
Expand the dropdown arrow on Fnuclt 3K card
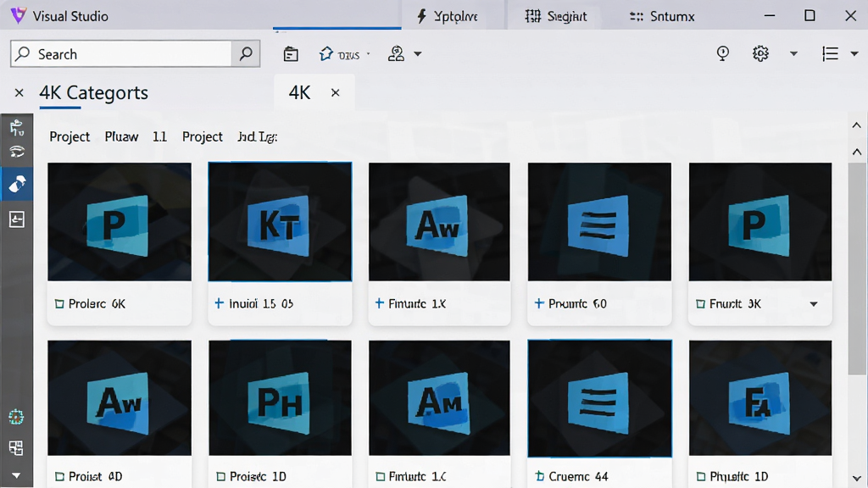(x=813, y=304)
